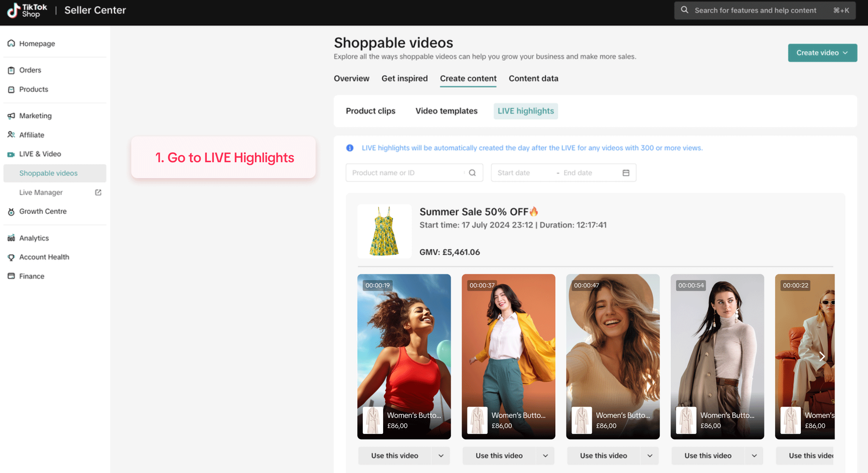Show next highlight videos with right arrow
The width and height of the screenshot is (868, 473).
coord(822,357)
